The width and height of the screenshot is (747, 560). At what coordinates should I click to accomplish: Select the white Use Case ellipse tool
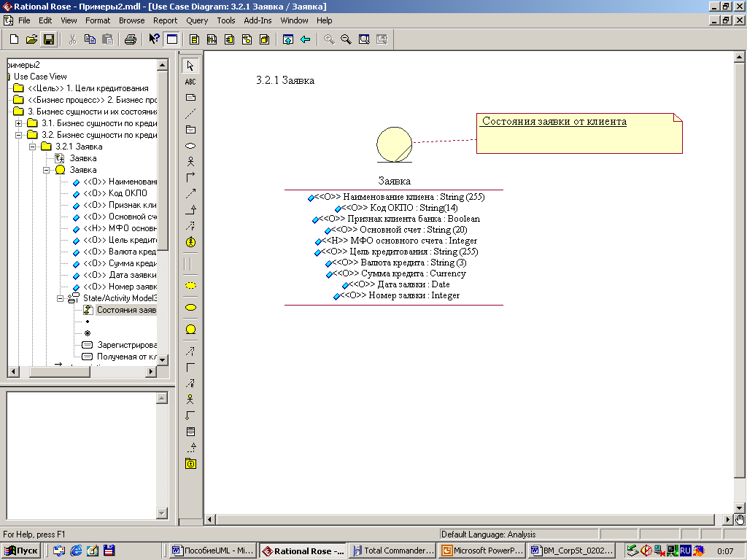pos(190,146)
